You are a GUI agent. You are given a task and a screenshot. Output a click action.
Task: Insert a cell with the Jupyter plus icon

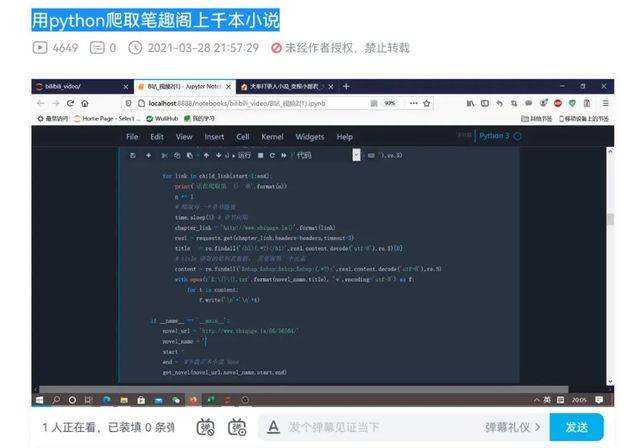149,155
